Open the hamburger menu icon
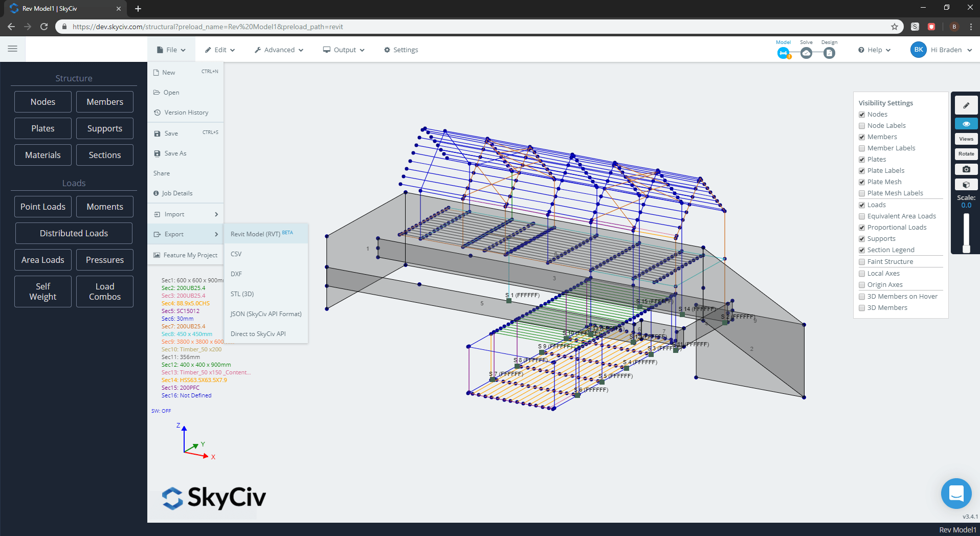Screen dimensions: 980x536 coord(13,49)
